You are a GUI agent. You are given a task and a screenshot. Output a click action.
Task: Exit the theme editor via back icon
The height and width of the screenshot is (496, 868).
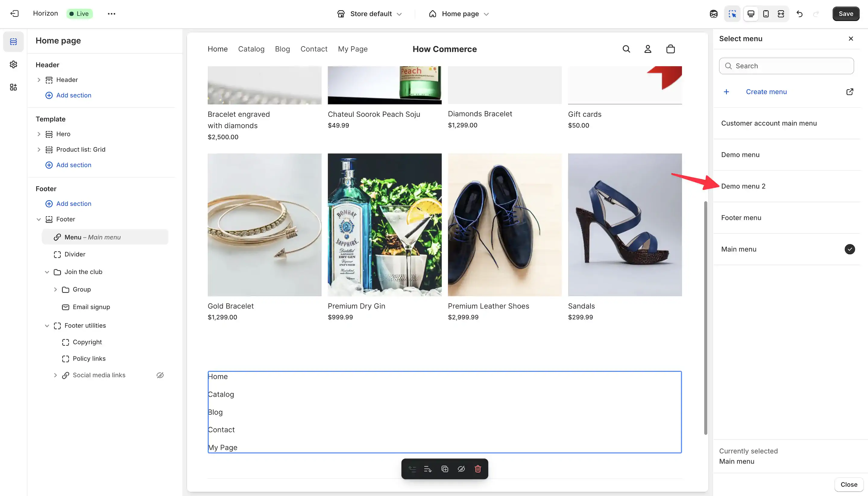[14, 14]
